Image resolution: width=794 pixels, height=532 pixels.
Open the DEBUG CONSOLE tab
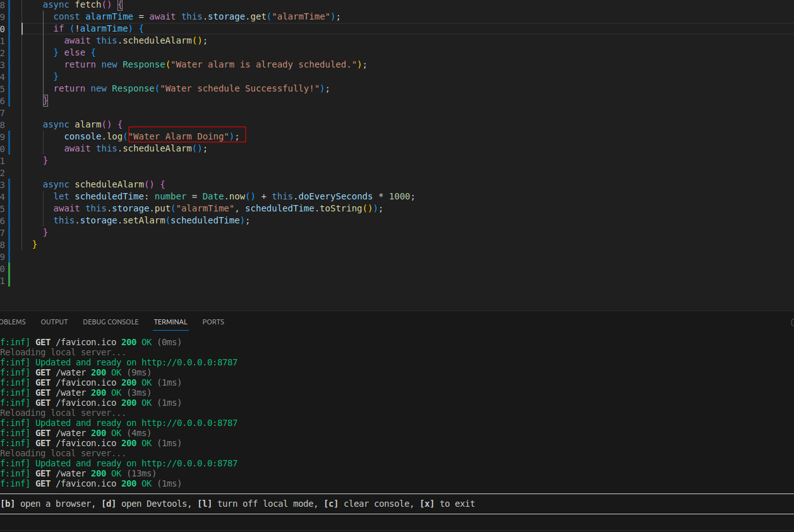point(111,322)
